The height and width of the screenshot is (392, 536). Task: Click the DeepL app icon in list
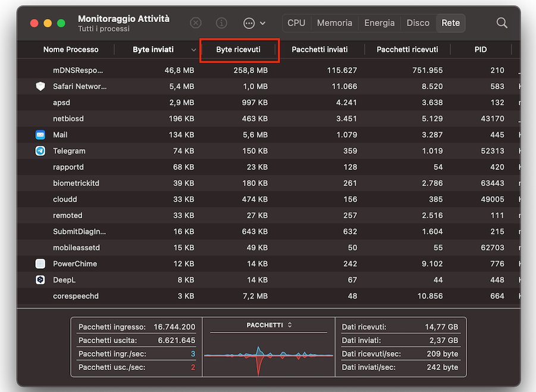(40, 280)
